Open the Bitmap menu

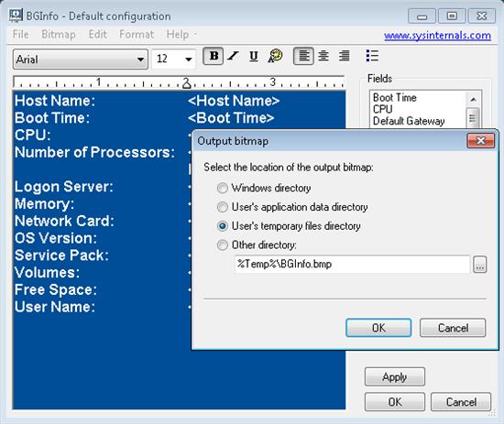(x=59, y=35)
